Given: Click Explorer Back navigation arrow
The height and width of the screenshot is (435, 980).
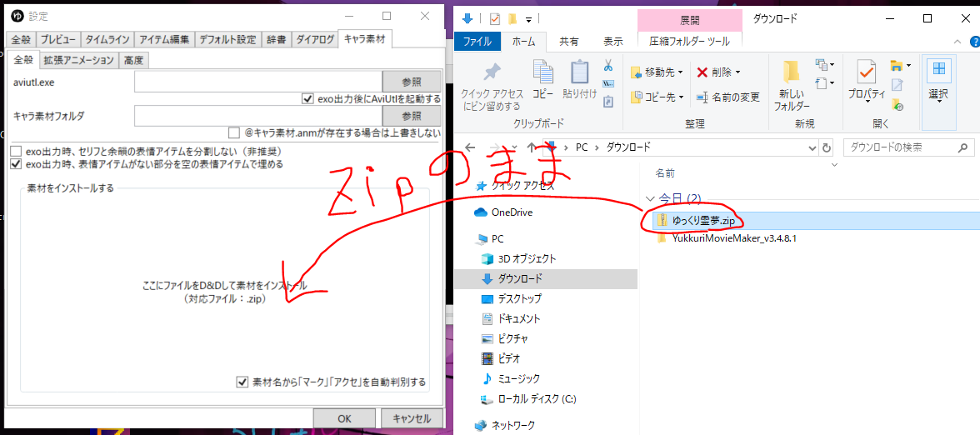Looking at the screenshot, I should (x=471, y=147).
